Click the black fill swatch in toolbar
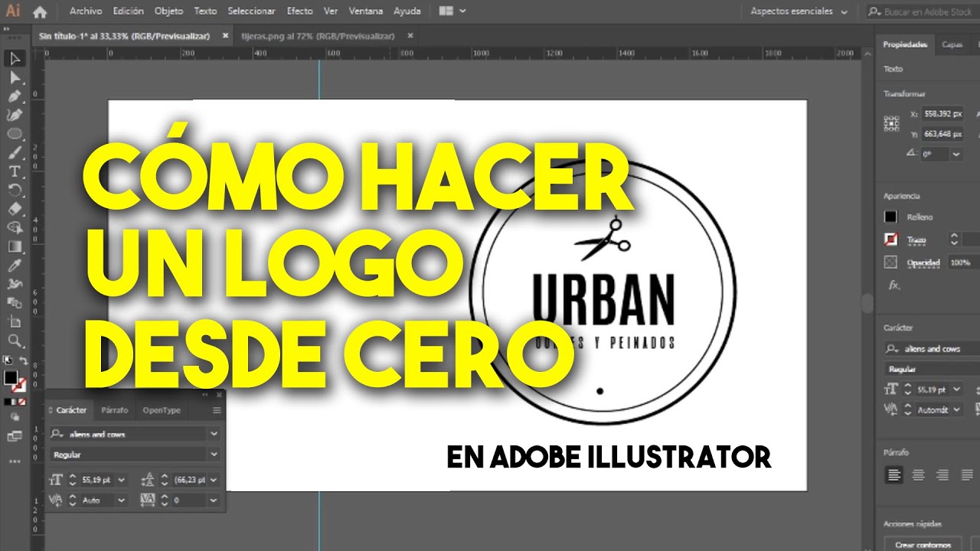This screenshot has height=551, width=980. [11, 377]
